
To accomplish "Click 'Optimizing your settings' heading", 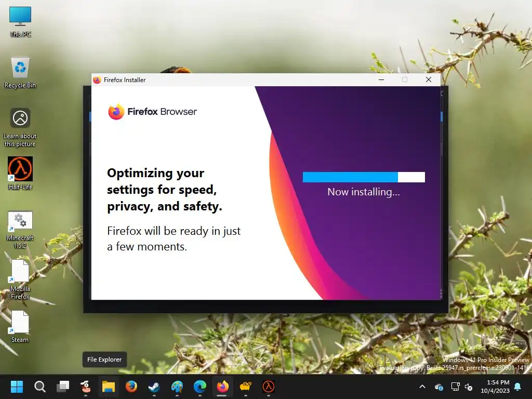I will click(165, 190).
